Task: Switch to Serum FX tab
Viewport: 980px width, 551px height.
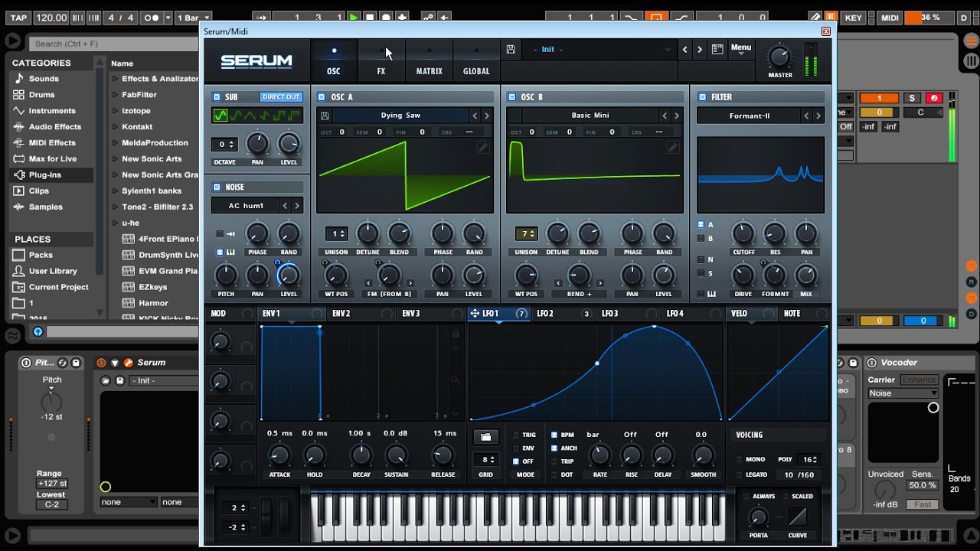Action: click(x=381, y=61)
